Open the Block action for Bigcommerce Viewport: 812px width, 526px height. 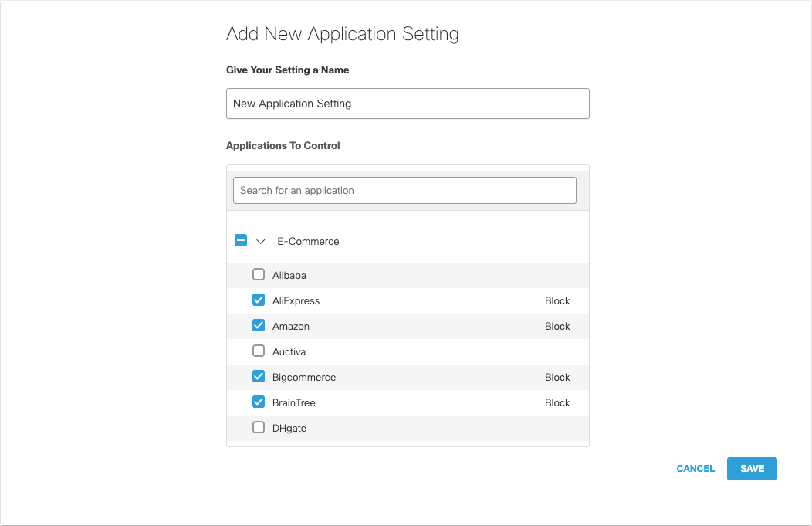pos(557,377)
